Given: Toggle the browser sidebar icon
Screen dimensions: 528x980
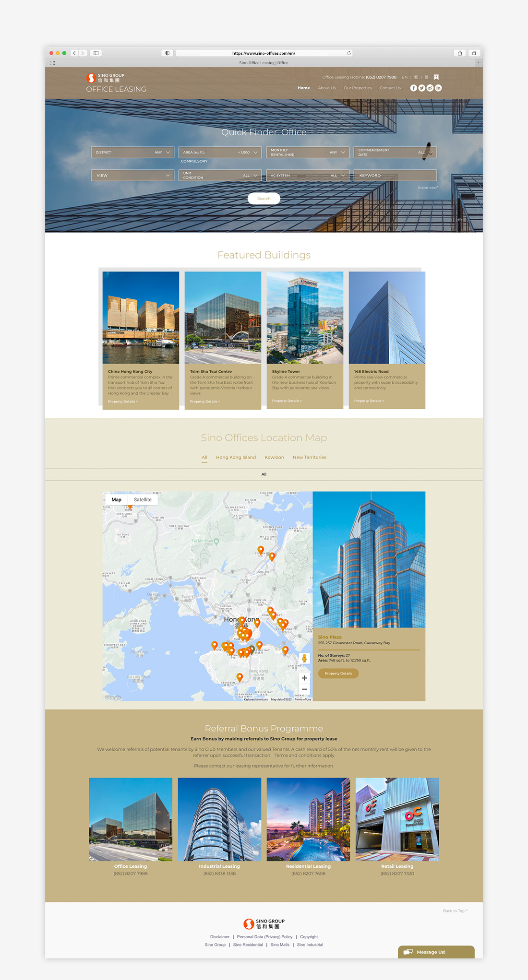Looking at the screenshot, I should click(x=96, y=53).
